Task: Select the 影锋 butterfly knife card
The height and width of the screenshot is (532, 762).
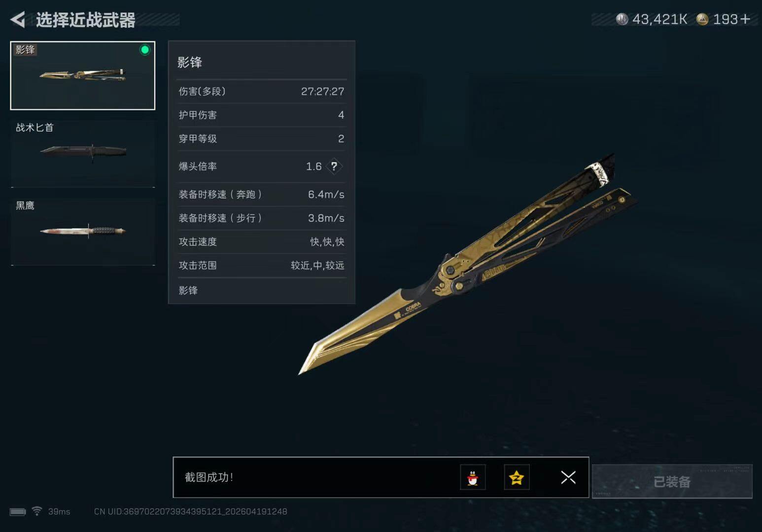Action: [83, 75]
